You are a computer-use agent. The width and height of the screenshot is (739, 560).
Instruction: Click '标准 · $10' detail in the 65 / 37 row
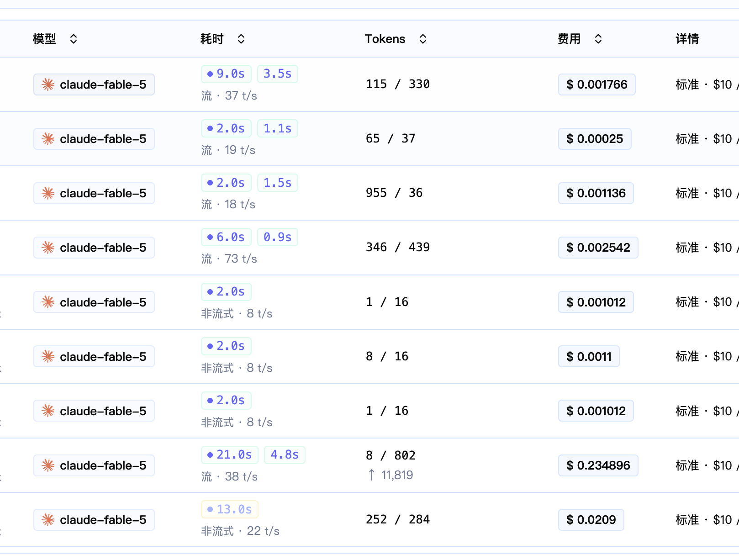pyautogui.click(x=704, y=139)
